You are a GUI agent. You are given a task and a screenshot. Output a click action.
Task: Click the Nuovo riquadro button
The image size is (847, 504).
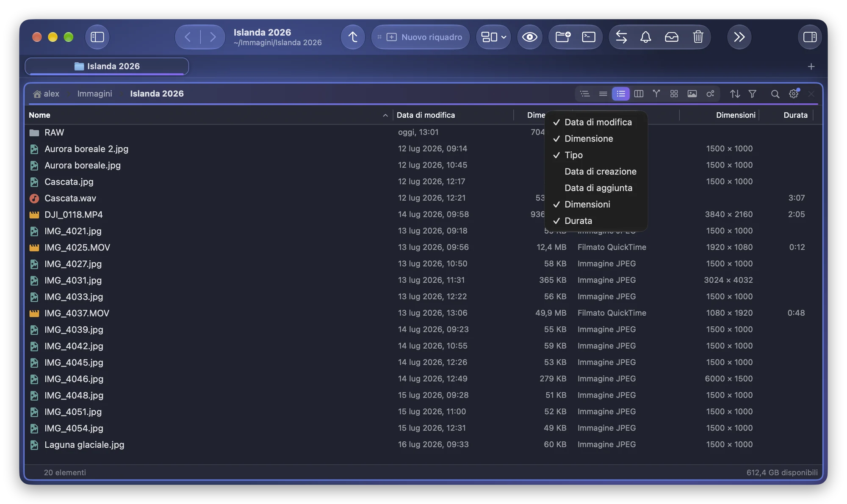pos(420,37)
